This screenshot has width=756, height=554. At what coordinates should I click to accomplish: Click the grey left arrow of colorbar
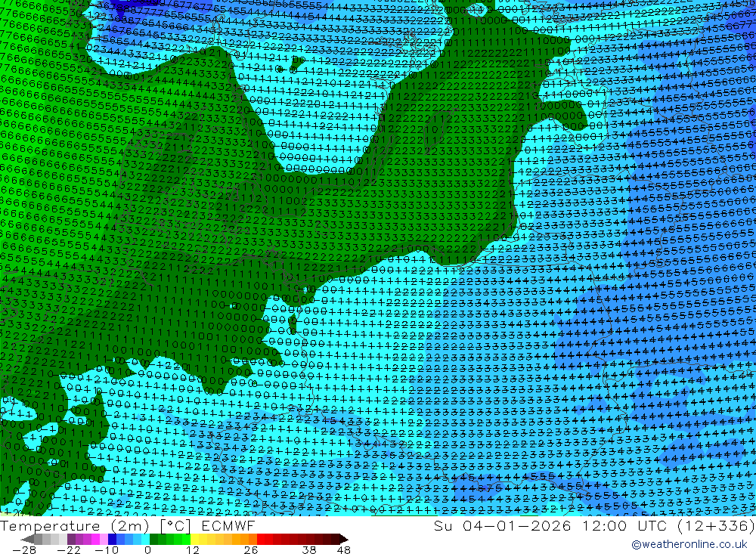point(27,539)
